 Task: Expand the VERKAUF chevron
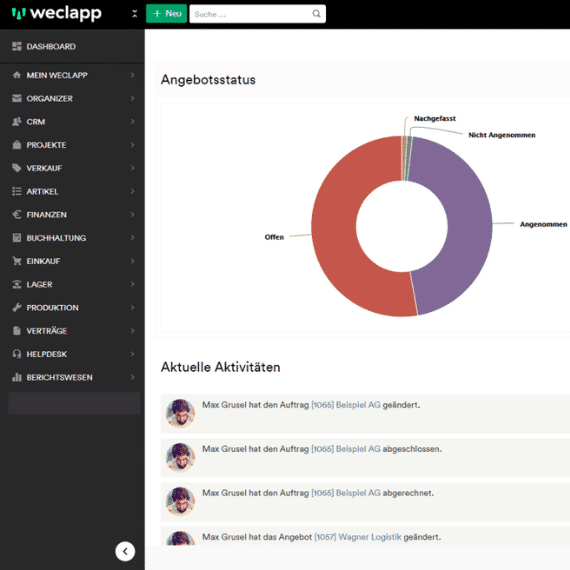(132, 168)
